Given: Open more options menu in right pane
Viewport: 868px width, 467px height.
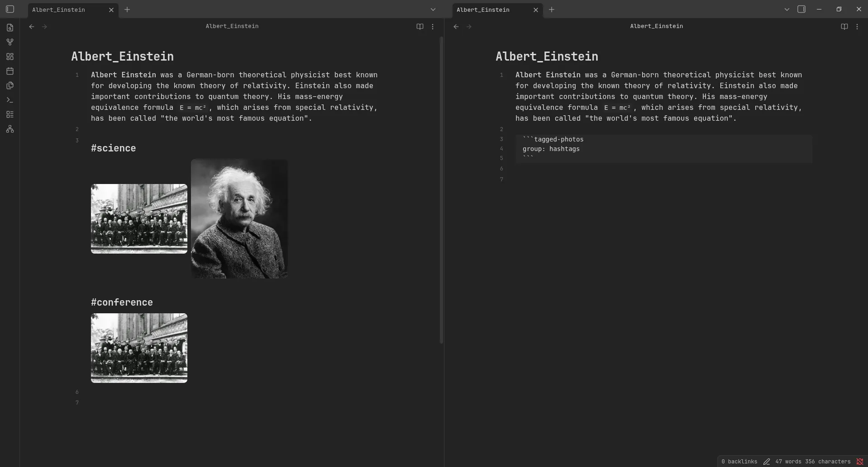Looking at the screenshot, I should click(x=857, y=27).
